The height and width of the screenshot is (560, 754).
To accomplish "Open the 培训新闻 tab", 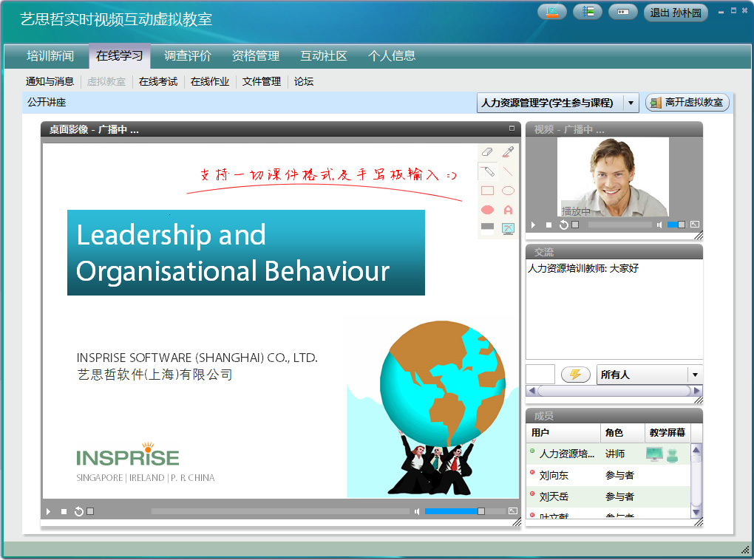I will click(50, 56).
